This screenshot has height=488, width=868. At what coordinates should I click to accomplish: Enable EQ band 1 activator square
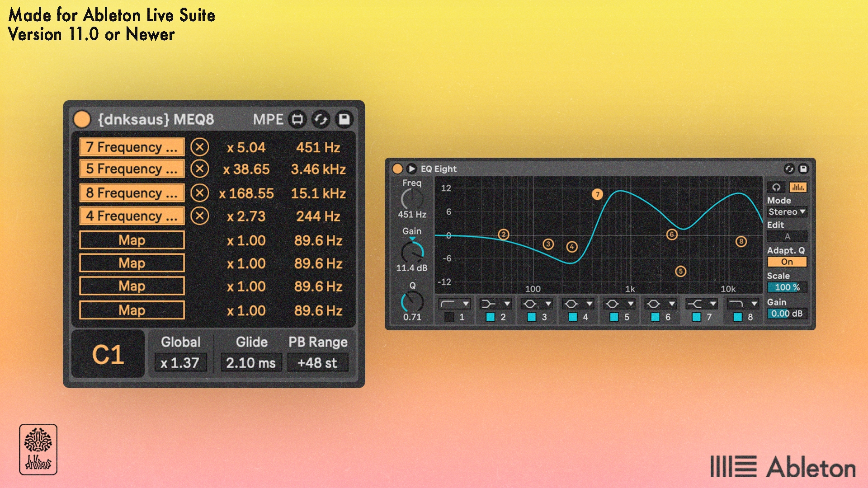point(449,317)
